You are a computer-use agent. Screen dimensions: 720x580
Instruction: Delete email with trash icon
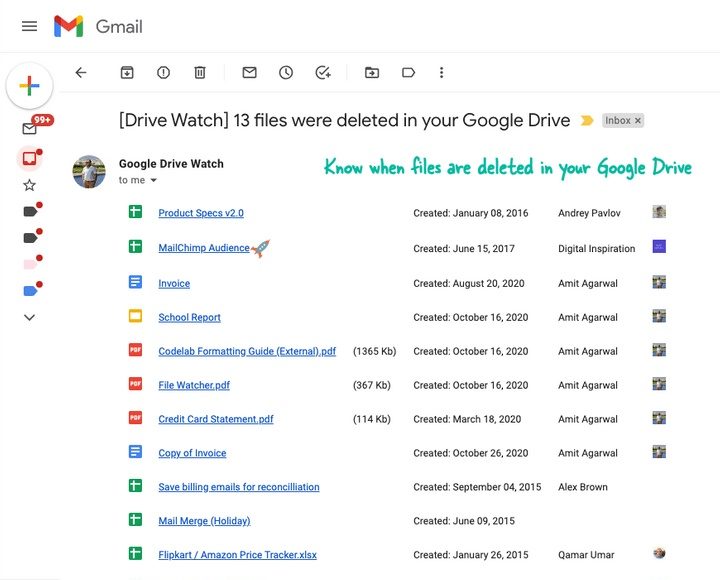[x=200, y=73]
